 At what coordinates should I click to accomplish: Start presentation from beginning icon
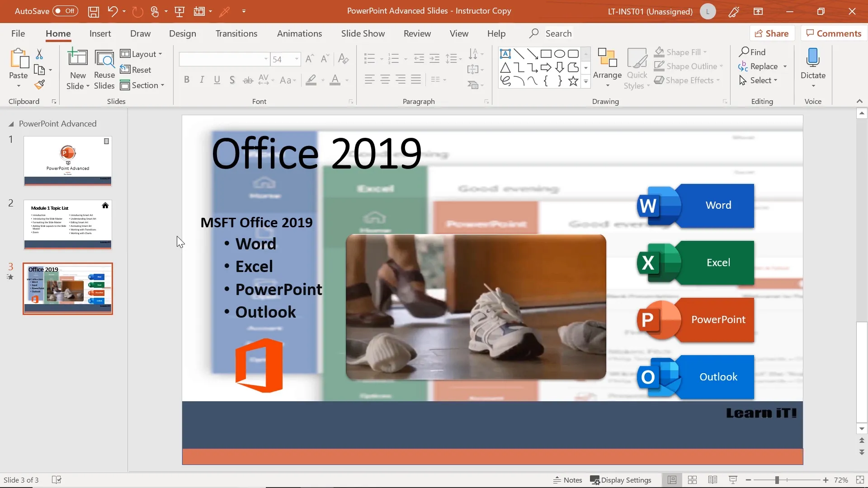[179, 12]
